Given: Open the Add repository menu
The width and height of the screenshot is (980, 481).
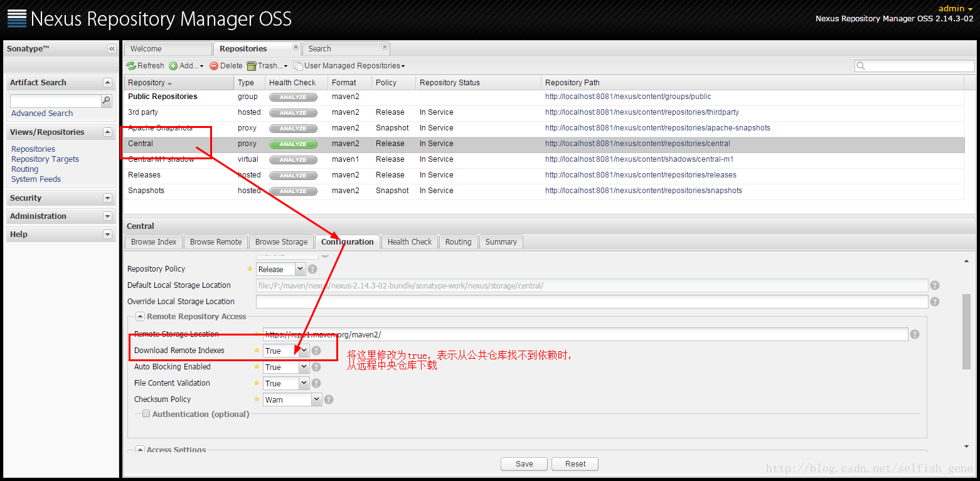Looking at the screenshot, I should [x=186, y=66].
